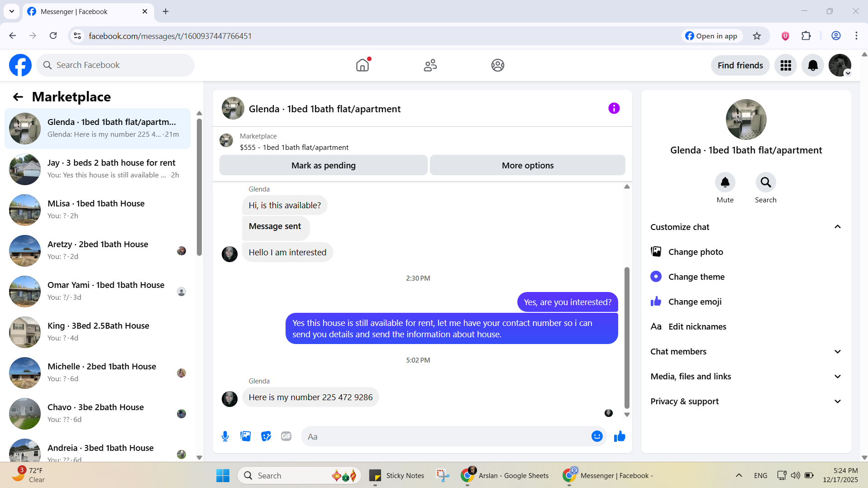Mute this conversation with bell icon
This screenshot has height=488, width=868.
pyautogui.click(x=725, y=182)
